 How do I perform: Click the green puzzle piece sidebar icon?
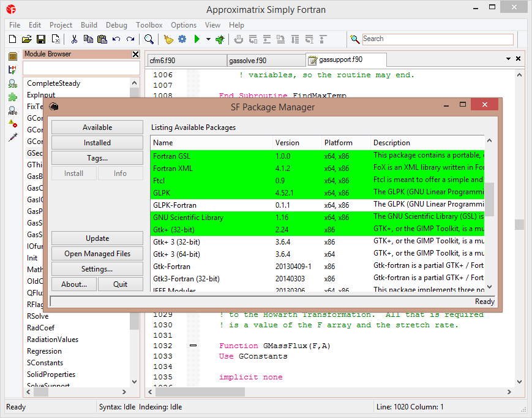point(13,97)
